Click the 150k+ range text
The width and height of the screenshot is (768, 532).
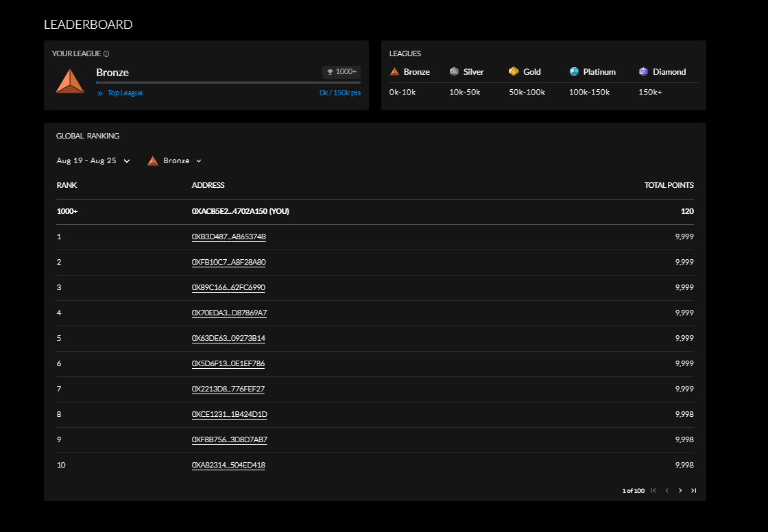651,92
